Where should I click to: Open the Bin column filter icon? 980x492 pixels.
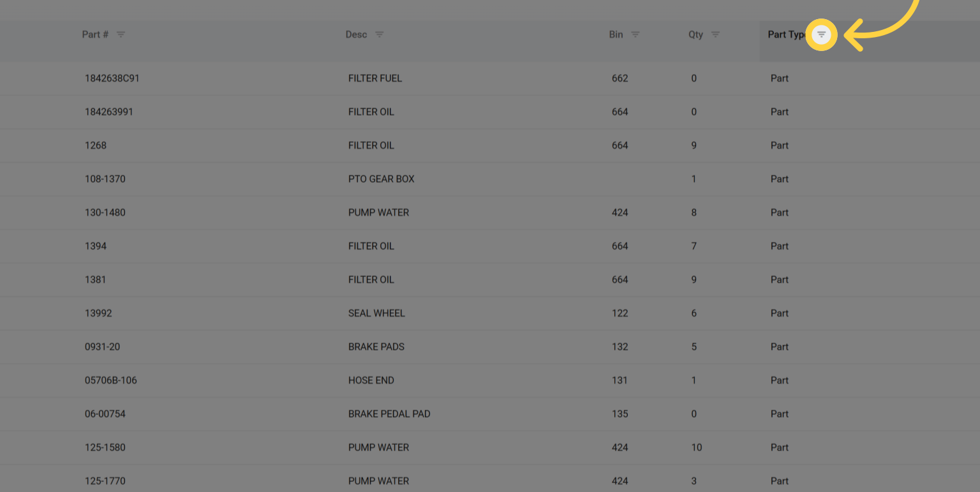click(x=635, y=34)
